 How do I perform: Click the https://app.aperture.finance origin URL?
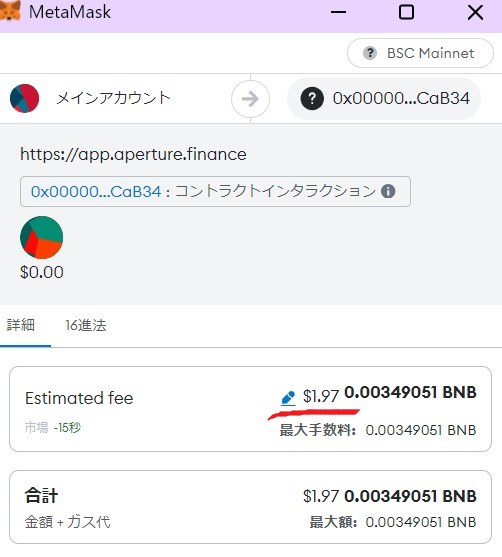pos(133,154)
